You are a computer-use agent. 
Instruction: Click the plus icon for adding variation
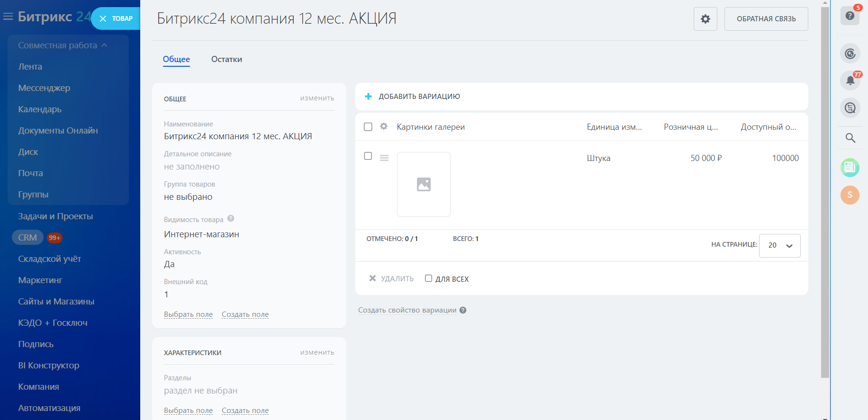368,97
